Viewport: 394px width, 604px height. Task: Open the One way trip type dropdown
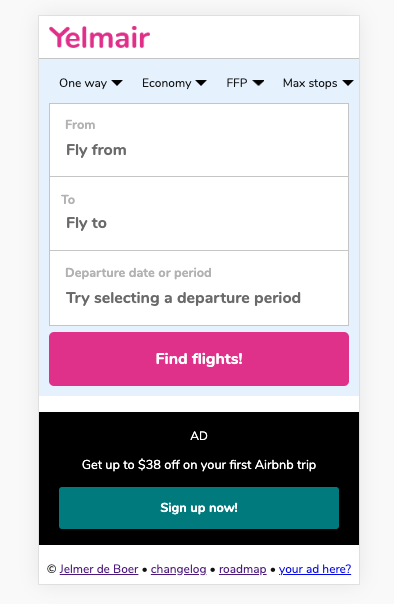tap(91, 83)
